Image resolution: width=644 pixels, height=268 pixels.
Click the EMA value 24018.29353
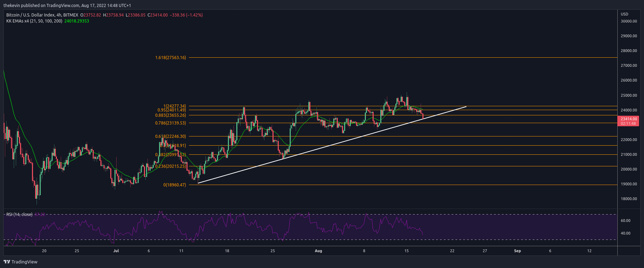pyautogui.click(x=77, y=21)
